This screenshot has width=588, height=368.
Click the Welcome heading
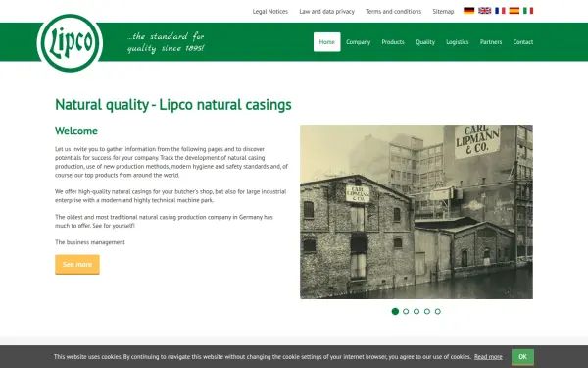[x=76, y=131]
